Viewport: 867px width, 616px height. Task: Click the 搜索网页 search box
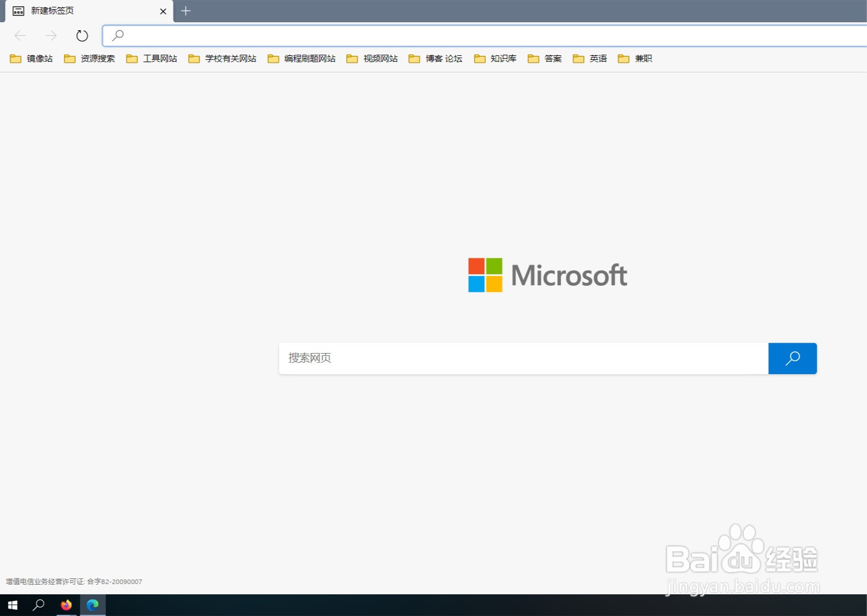pos(524,358)
